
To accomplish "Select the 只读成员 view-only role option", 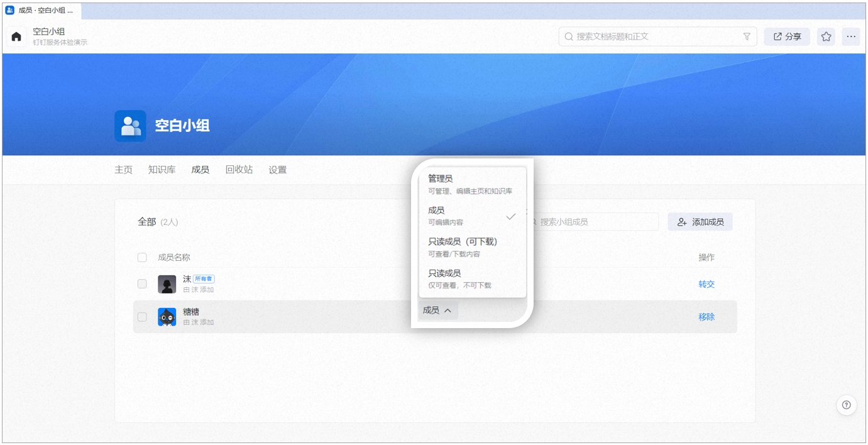I will click(473, 278).
